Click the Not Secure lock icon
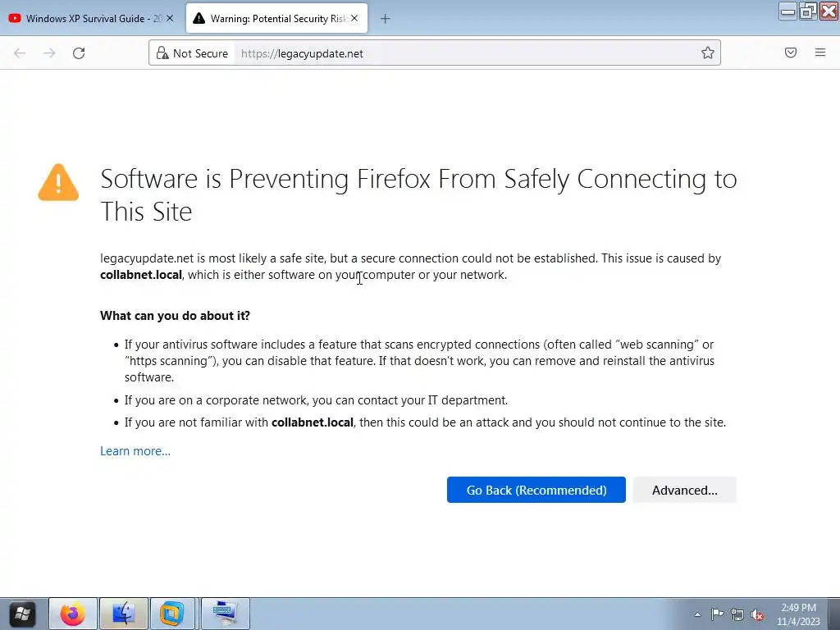Image resolution: width=840 pixels, height=630 pixels. [162, 53]
